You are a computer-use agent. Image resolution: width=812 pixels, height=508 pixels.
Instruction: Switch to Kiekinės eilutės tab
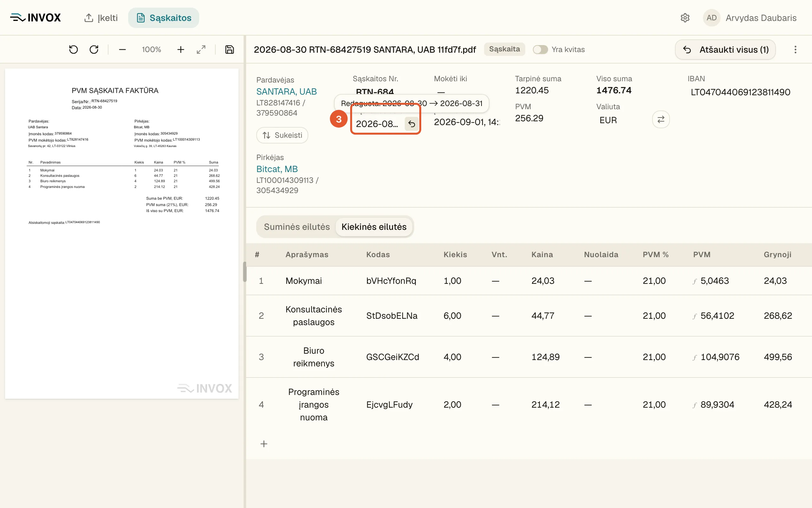coord(374,227)
